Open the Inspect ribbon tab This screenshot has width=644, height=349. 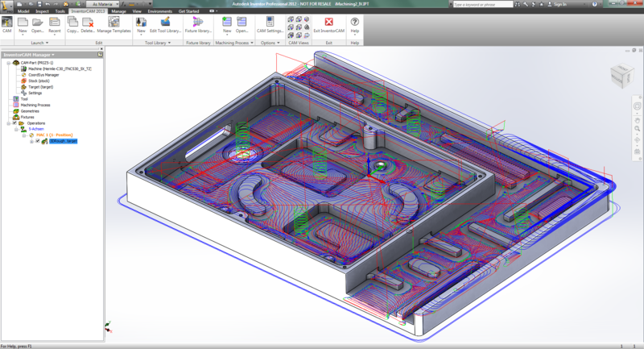[42, 11]
